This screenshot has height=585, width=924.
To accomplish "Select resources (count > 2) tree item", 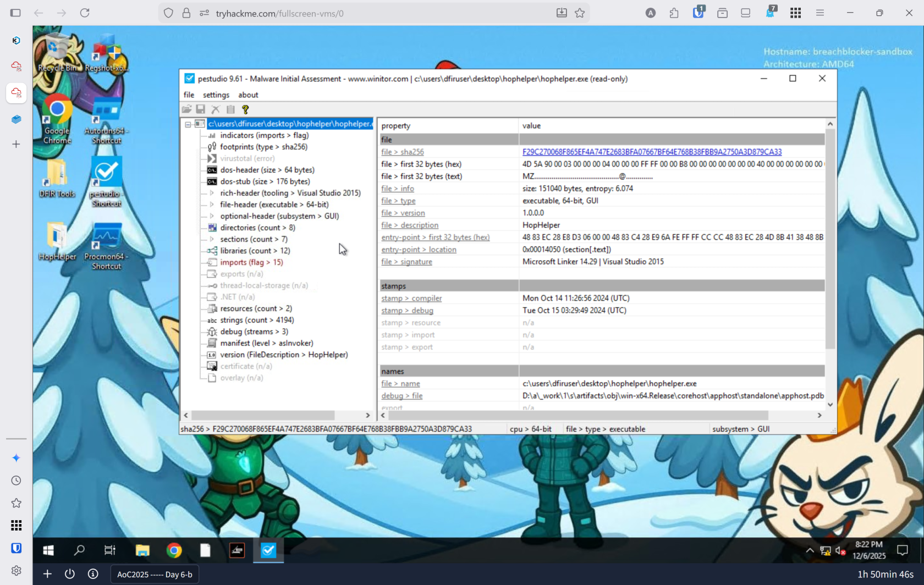I will click(256, 308).
